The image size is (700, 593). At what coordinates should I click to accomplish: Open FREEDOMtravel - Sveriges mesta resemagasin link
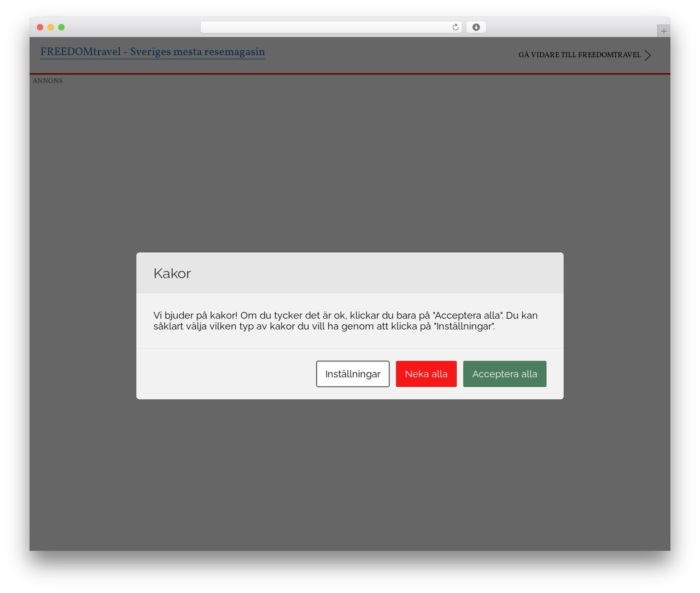153,52
